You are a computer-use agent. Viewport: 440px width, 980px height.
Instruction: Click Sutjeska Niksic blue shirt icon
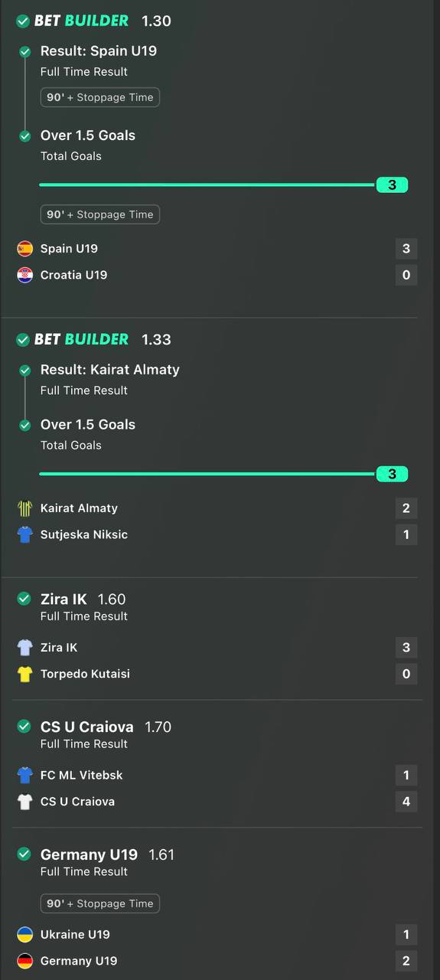(25, 534)
